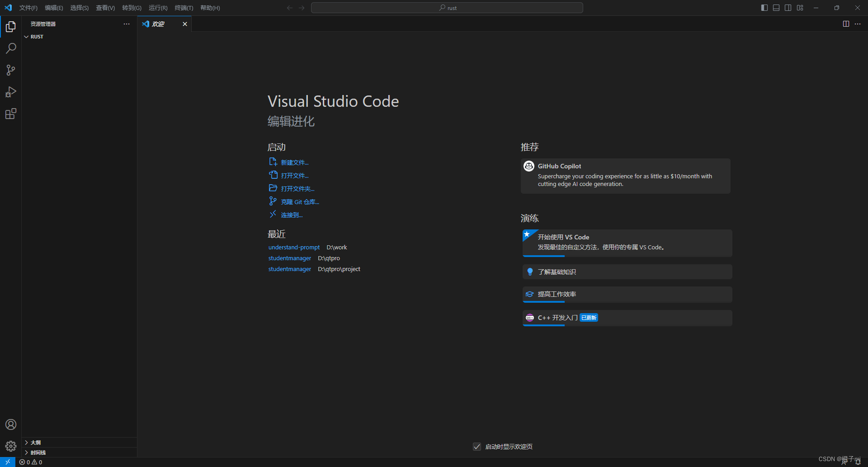Toggle the bottom panel layout icon
868x467 pixels.
776,8
